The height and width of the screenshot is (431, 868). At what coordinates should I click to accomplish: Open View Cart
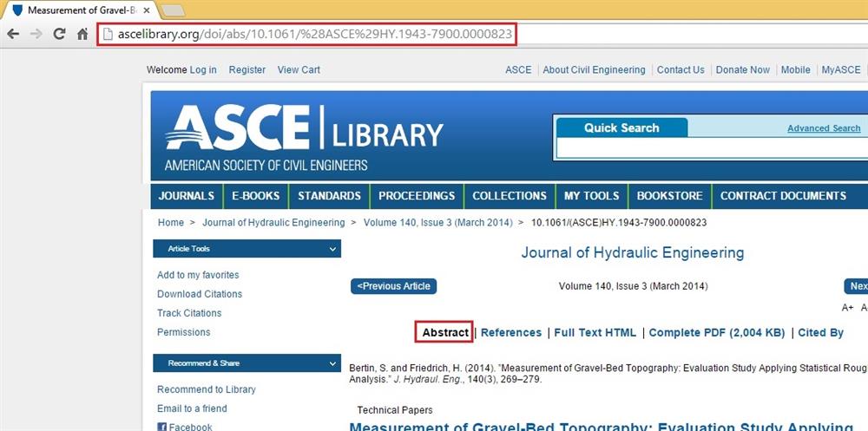click(299, 69)
